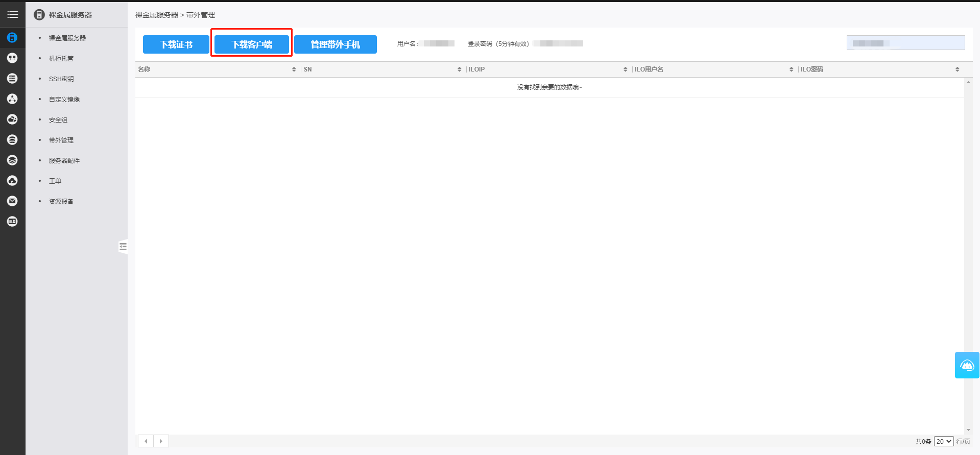Click the 没有找到亲要的数据哦~ empty message
Screen dimensions: 980x455
pos(549,87)
